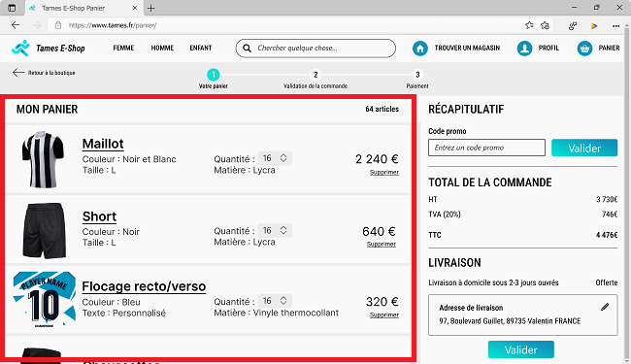Remove Short with Supprimer link

coord(382,245)
